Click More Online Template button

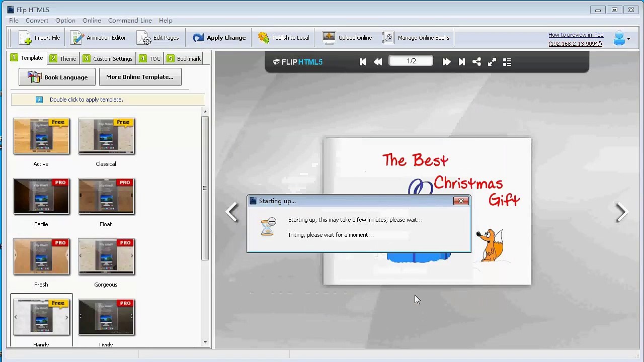pos(140,77)
